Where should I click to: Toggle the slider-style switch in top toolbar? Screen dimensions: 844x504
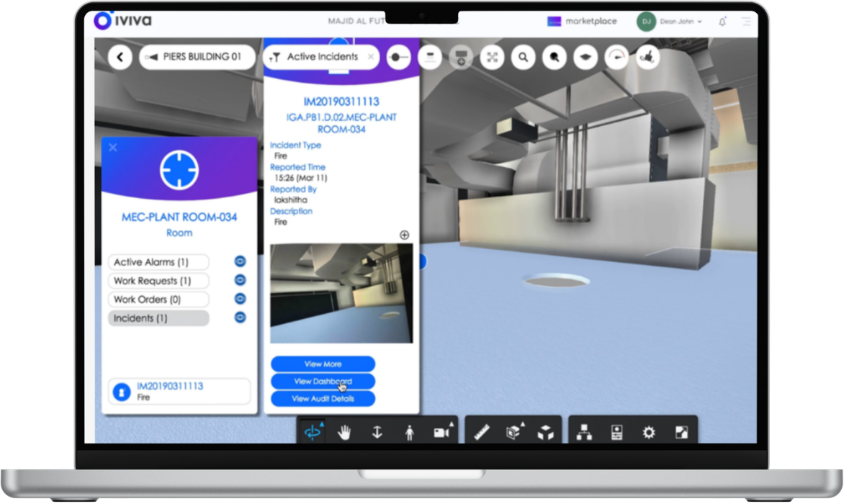[399, 57]
